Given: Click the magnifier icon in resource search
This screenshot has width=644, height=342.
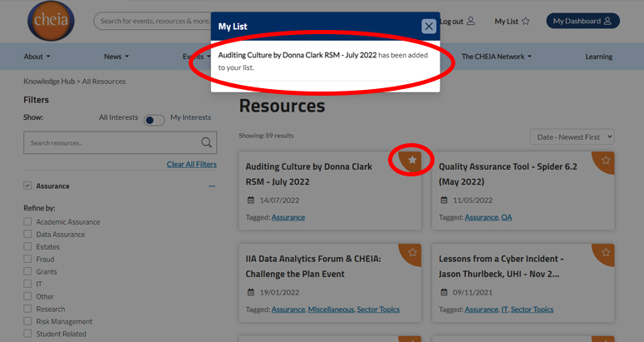Looking at the screenshot, I should point(206,142).
